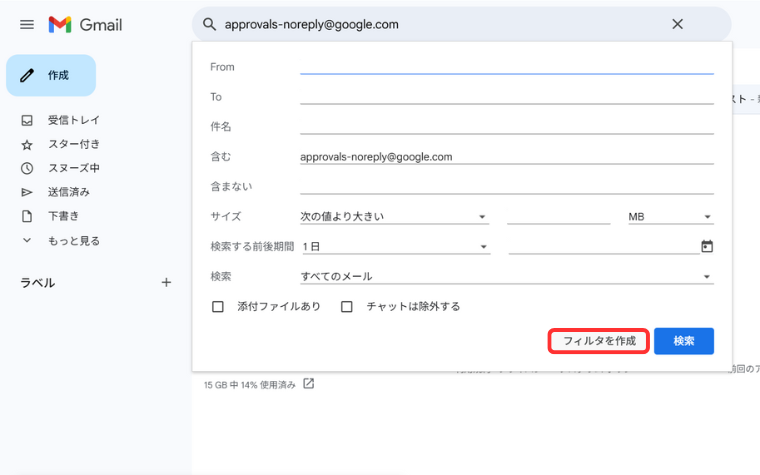Click the 15 GB 中 14% 使用済み text
Image resolution: width=760 pixels, height=475 pixels.
coord(250,385)
